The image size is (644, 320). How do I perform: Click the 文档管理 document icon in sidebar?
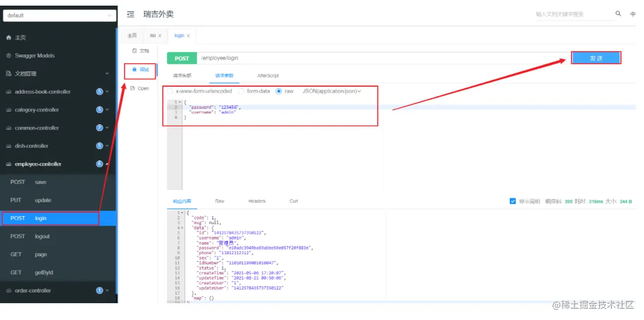tap(9, 74)
